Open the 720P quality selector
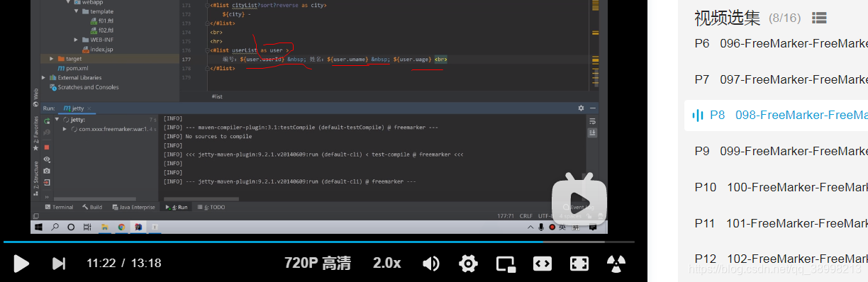The height and width of the screenshot is (282, 868). pos(318,264)
